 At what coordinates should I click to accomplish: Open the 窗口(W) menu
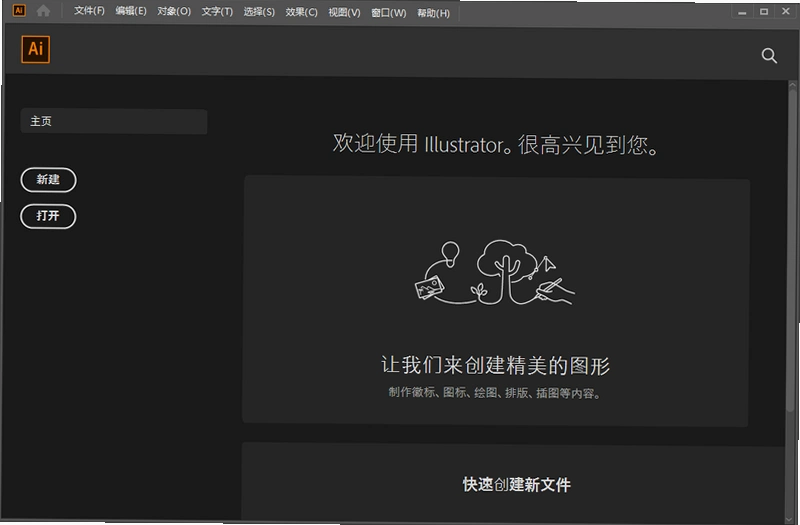(388, 13)
